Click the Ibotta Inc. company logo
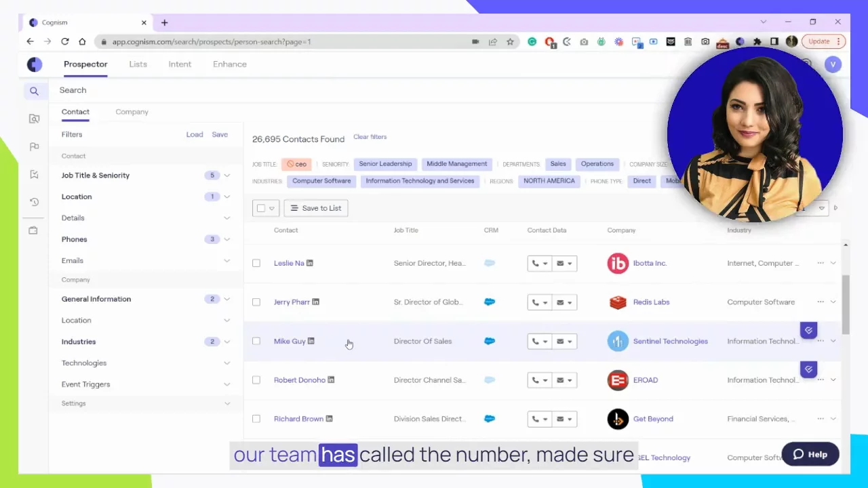This screenshot has height=488, width=868. tap(618, 263)
